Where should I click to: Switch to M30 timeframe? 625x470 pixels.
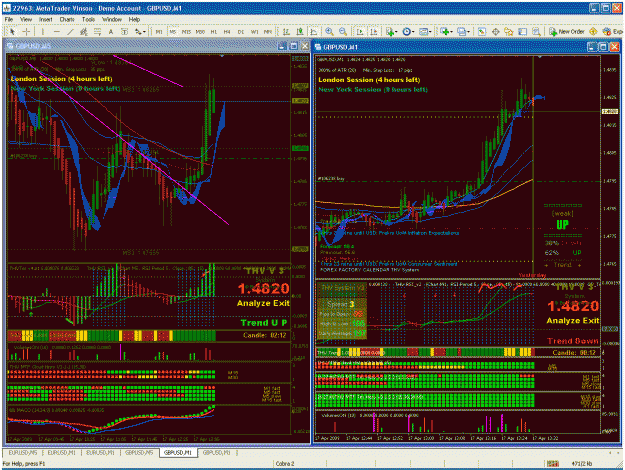(x=200, y=31)
